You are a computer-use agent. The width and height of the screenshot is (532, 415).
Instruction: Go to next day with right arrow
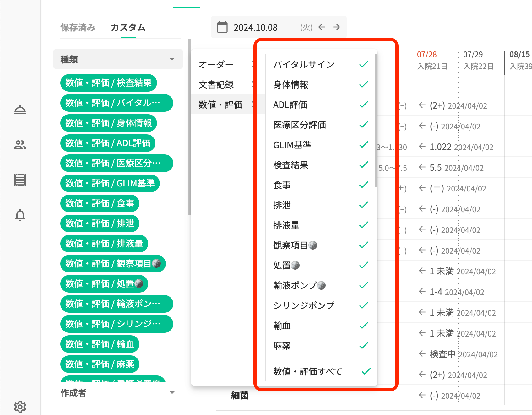click(337, 27)
